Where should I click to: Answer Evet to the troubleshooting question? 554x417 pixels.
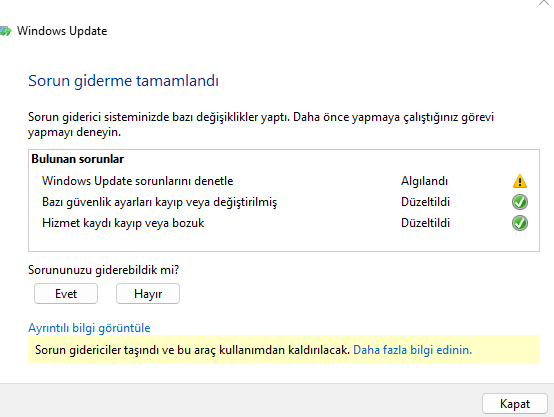click(66, 294)
